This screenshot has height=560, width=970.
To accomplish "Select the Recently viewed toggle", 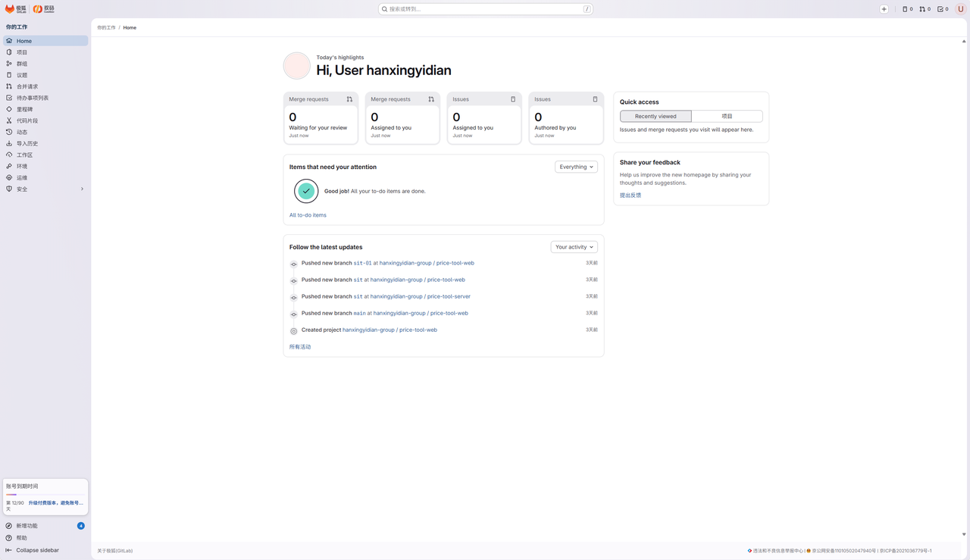I will click(656, 116).
